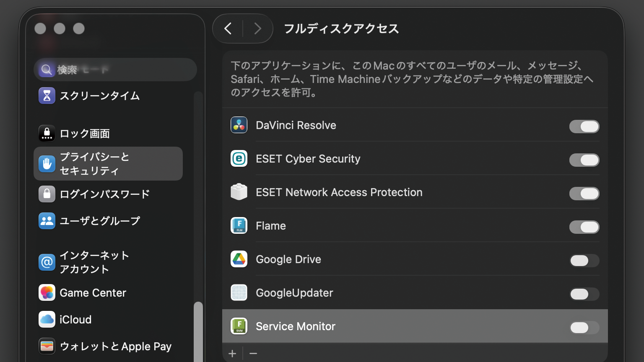
Task: Click the Service Monitor app icon
Action: (239, 326)
